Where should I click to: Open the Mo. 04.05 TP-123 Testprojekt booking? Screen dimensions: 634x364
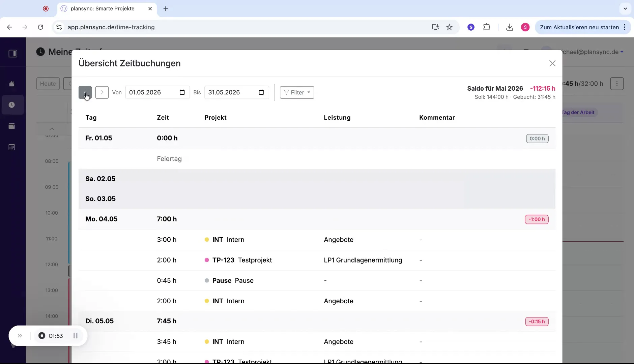[317, 260]
